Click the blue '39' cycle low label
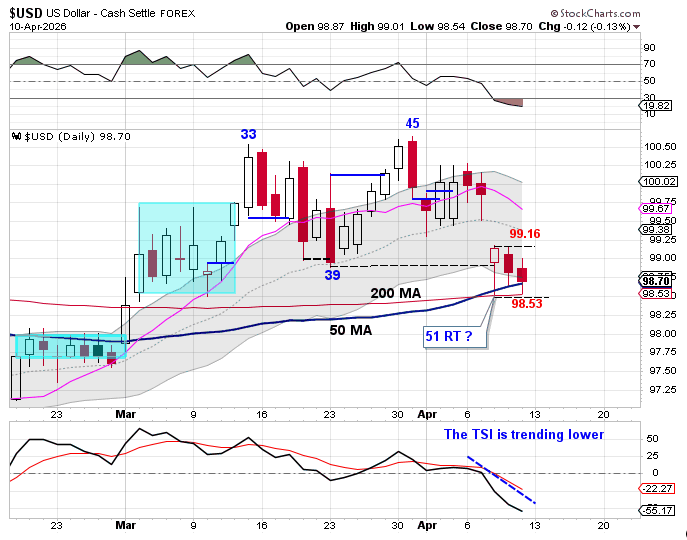The width and height of the screenshot is (687, 540). (331, 274)
